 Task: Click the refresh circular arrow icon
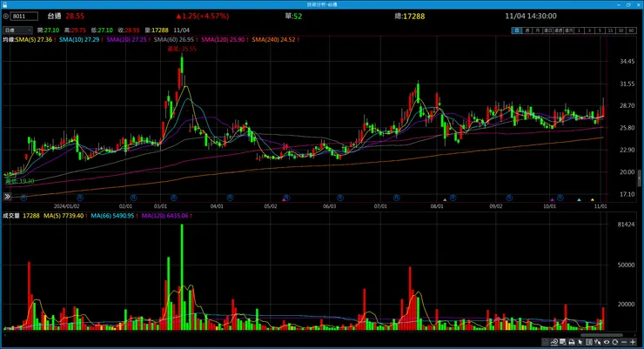click(614, 342)
